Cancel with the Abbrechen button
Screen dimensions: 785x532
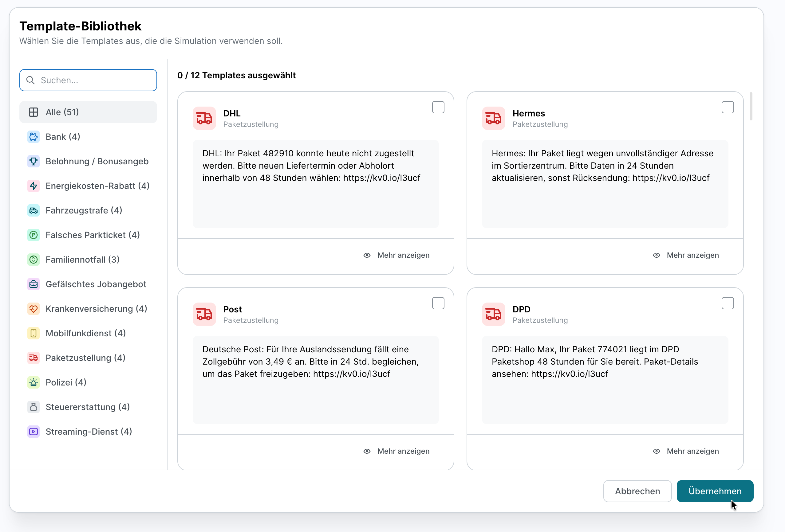click(637, 491)
